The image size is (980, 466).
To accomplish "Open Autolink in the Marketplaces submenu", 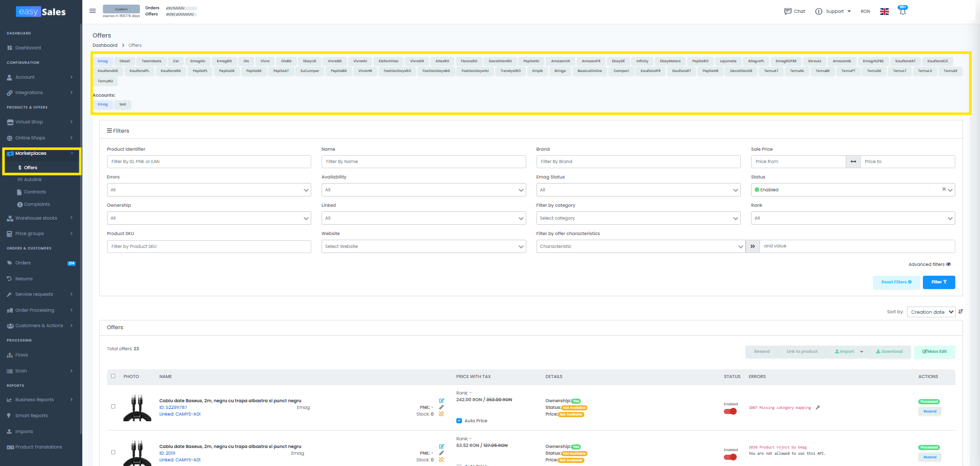I will pyautogui.click(x=33, y=180).
